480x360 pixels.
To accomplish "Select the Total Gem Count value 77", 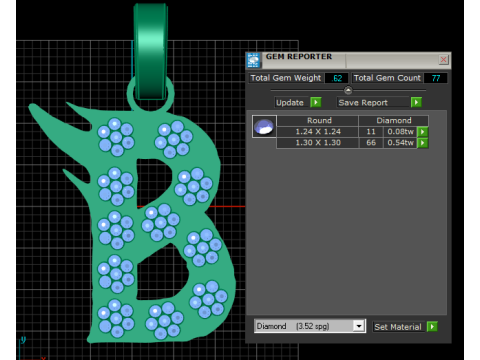I will tap(435, 78).
